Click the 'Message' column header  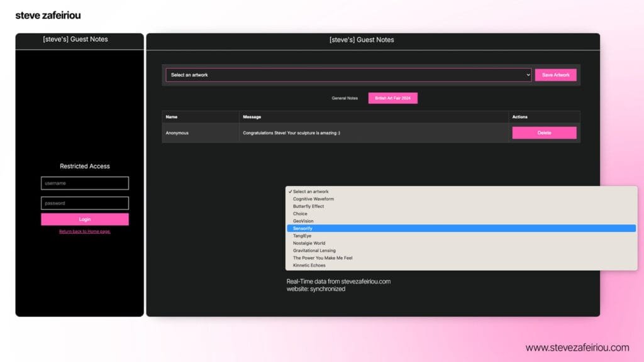click(x=374, y=117)
